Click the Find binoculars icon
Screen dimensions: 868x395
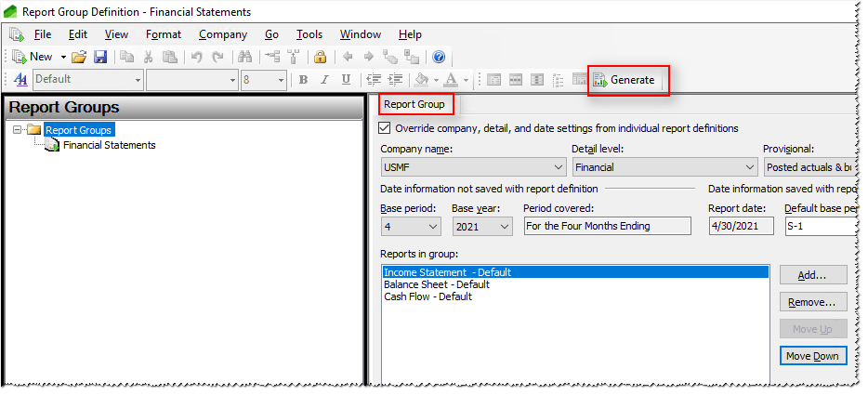point(243,58)
